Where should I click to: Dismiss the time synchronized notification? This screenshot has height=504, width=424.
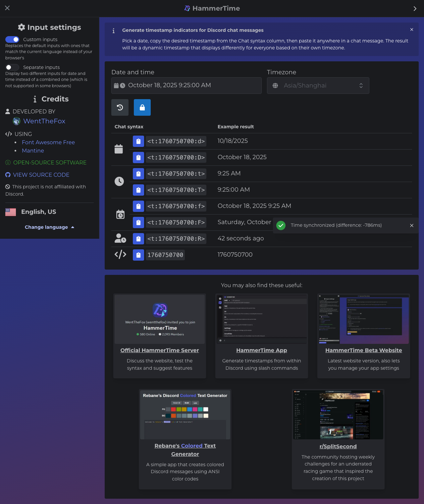pos(412,225)
